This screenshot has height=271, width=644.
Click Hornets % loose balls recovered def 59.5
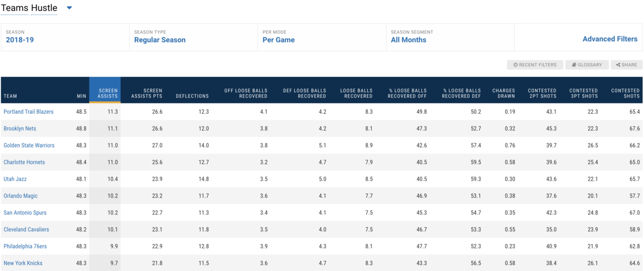(x=475, y=162)
